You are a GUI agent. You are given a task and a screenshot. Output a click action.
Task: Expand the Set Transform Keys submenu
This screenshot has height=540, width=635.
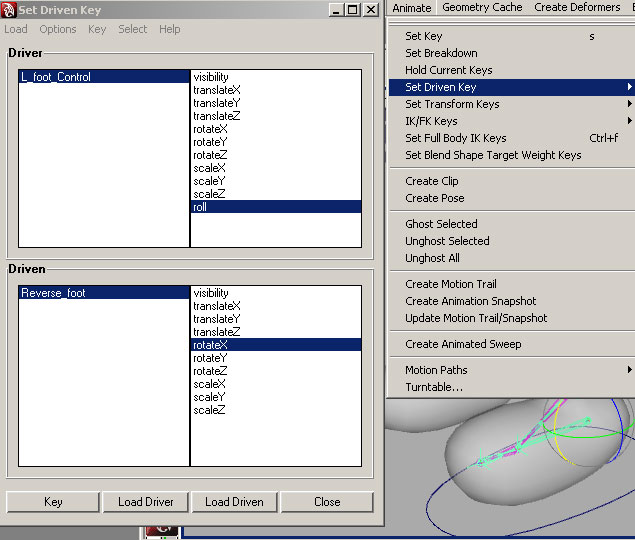pos(629,104)
